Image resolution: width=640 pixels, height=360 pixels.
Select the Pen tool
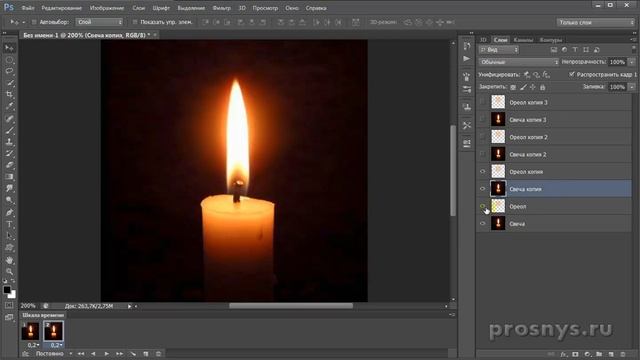tap(9, 213)
